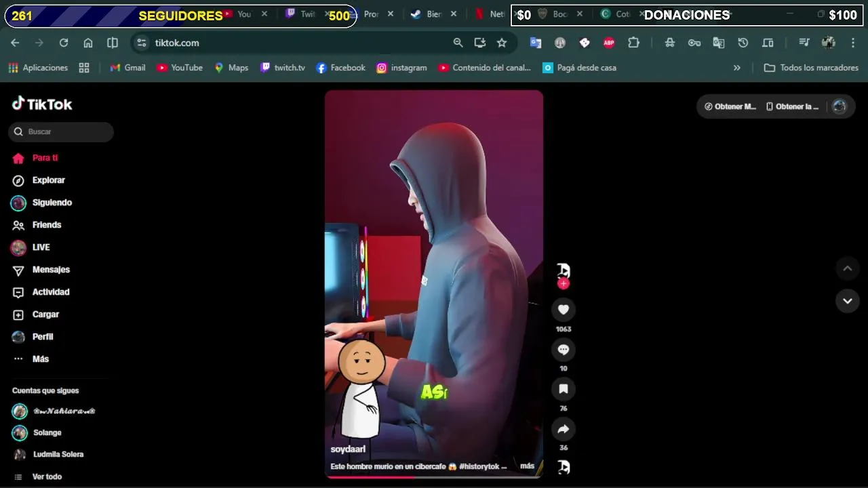
Task: Open the soydaarl username link
Action: [x=348, y=449]
